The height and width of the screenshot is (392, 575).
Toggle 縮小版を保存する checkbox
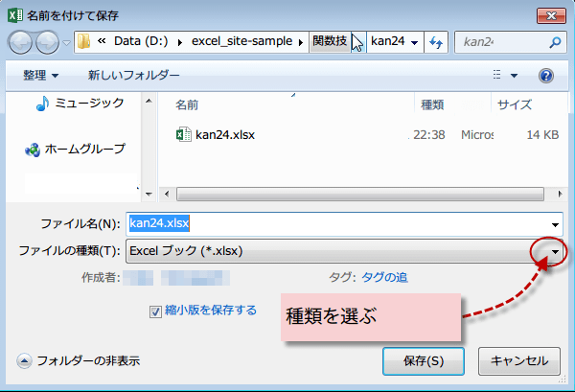tap(155, 311)
